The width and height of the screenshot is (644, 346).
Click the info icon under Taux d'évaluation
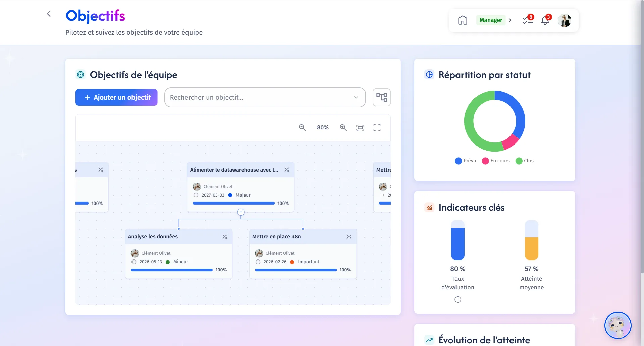click(x=458, y=300)
